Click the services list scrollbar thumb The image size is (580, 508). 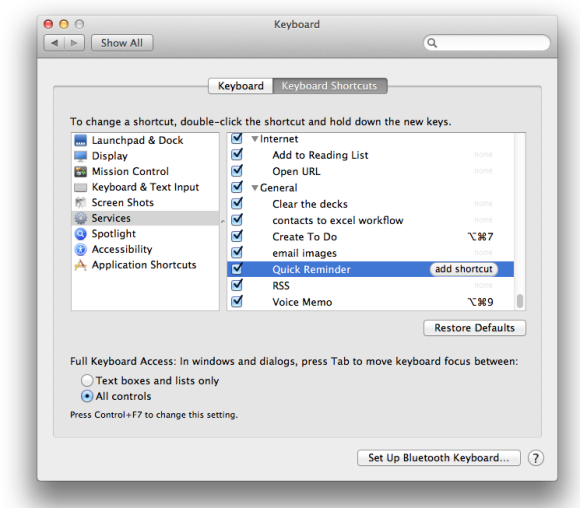pos(520,301)
